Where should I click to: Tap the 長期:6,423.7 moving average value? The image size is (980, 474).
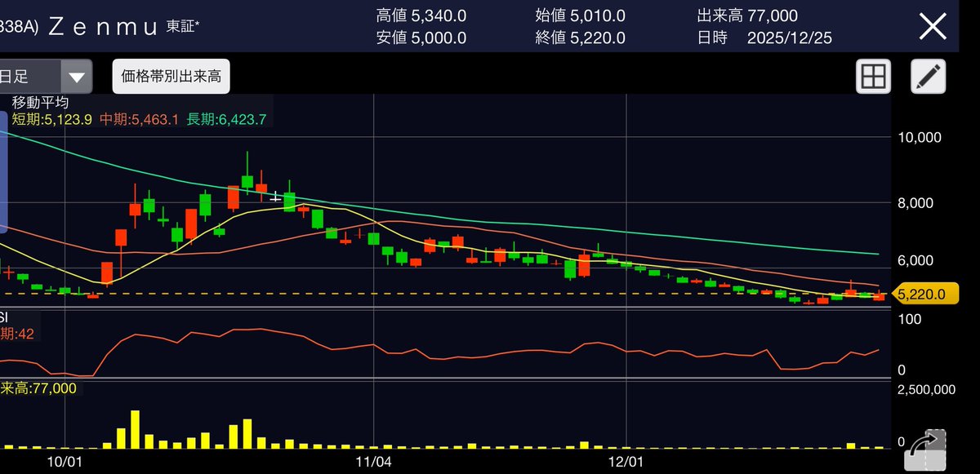[226, 120]
